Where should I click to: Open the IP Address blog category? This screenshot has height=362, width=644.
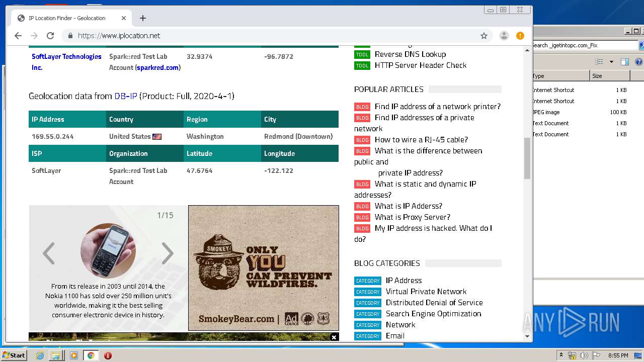point(404,281)
